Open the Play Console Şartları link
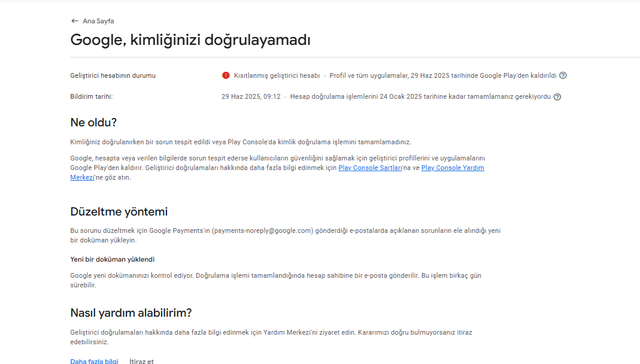 (370, 168)
